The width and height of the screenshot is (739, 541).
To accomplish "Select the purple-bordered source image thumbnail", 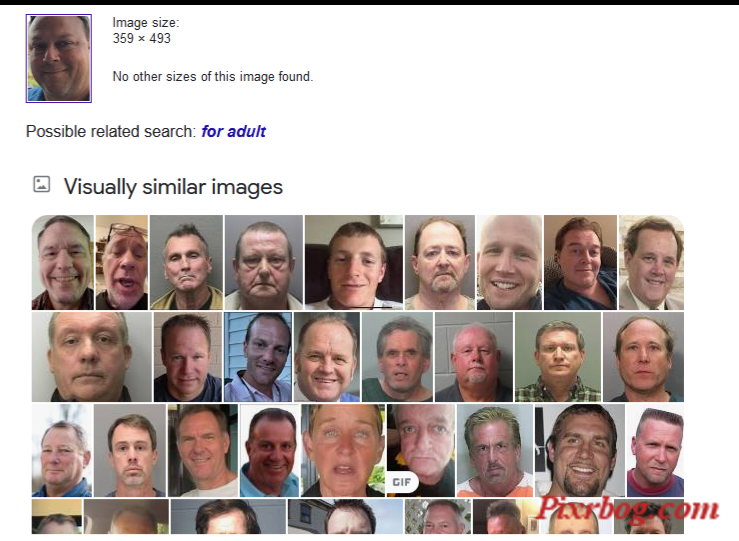I will coord(59,58).
